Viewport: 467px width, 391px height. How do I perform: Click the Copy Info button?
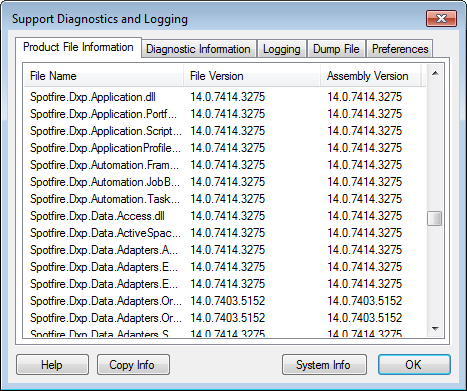pyautogui.click(x=133, y=365)
